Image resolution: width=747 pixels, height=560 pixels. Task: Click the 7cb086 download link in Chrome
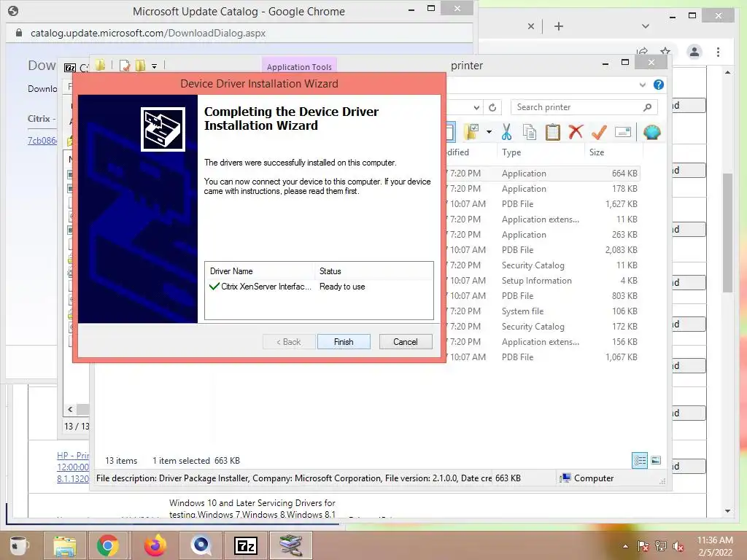[42, 141]
